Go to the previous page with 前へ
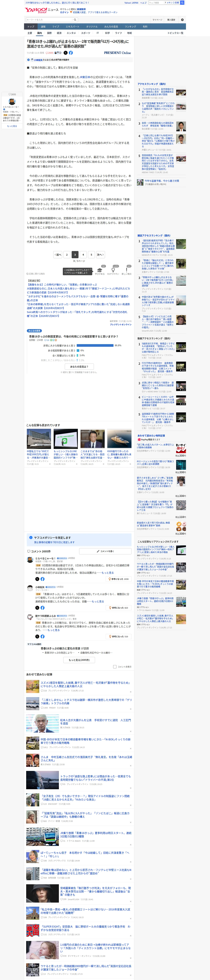 [58, 254]
